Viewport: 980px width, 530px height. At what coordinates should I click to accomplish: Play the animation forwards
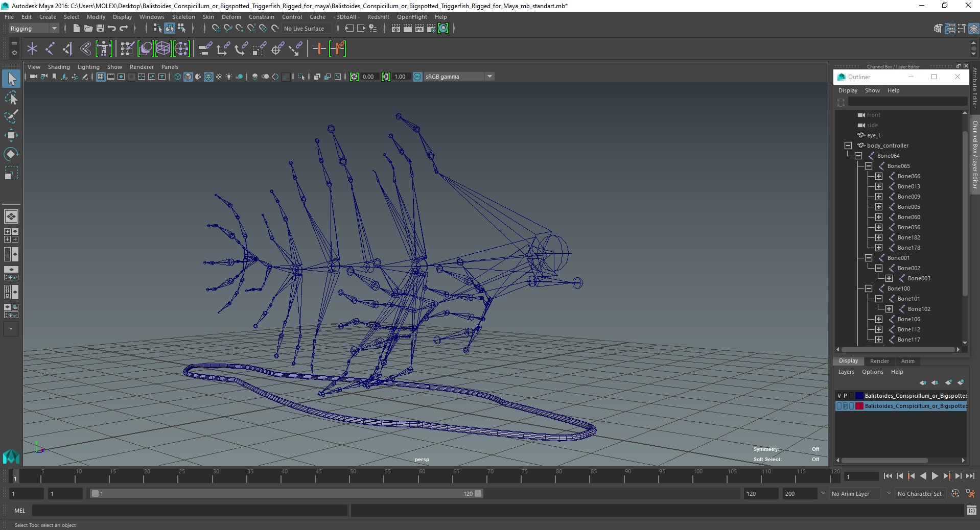[935, 476]
